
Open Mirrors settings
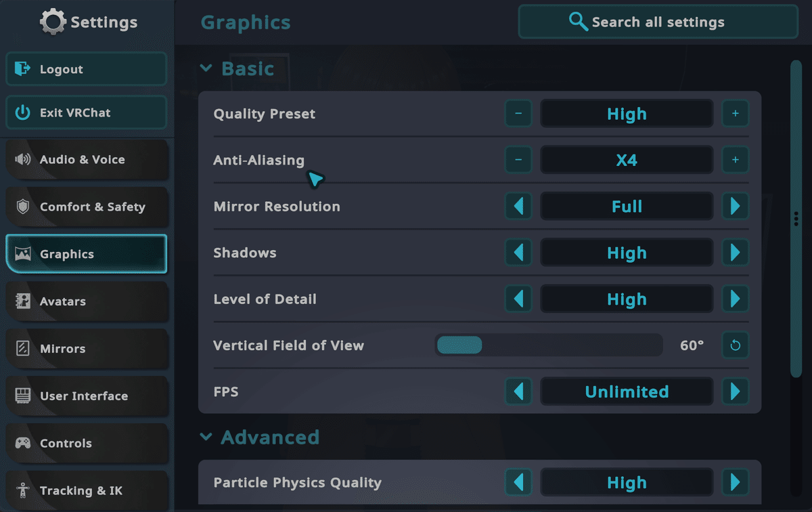pyautogui.click(x=87, y=349)
